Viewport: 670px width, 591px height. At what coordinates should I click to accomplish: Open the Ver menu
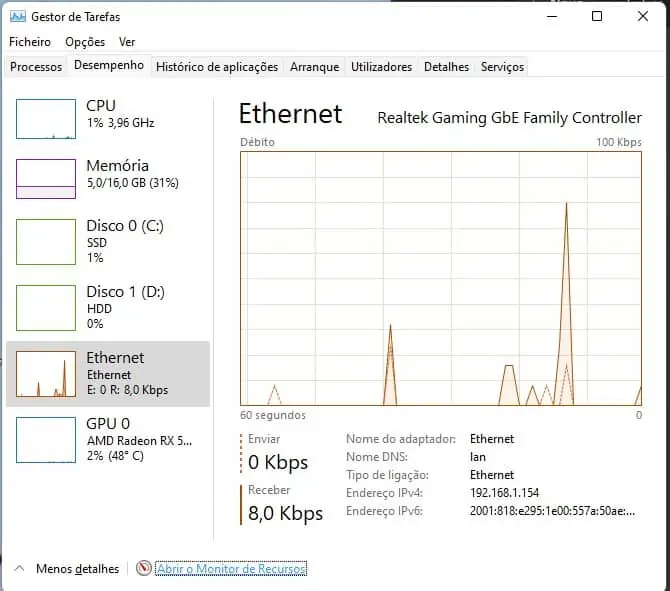click(x=127, y=42)
